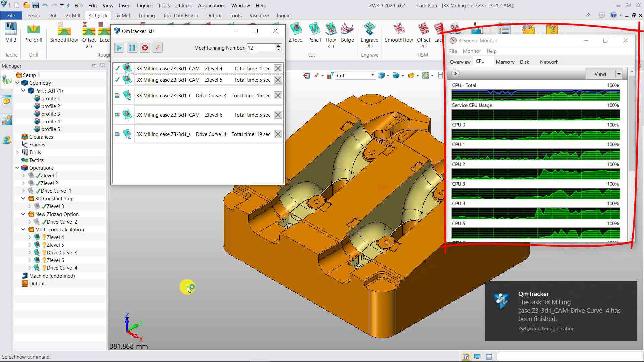The height and width of the screenshot is (362, 644).
Task: Switch to the 5x Mill ribbon tab
Action: [x=122, y=16]
